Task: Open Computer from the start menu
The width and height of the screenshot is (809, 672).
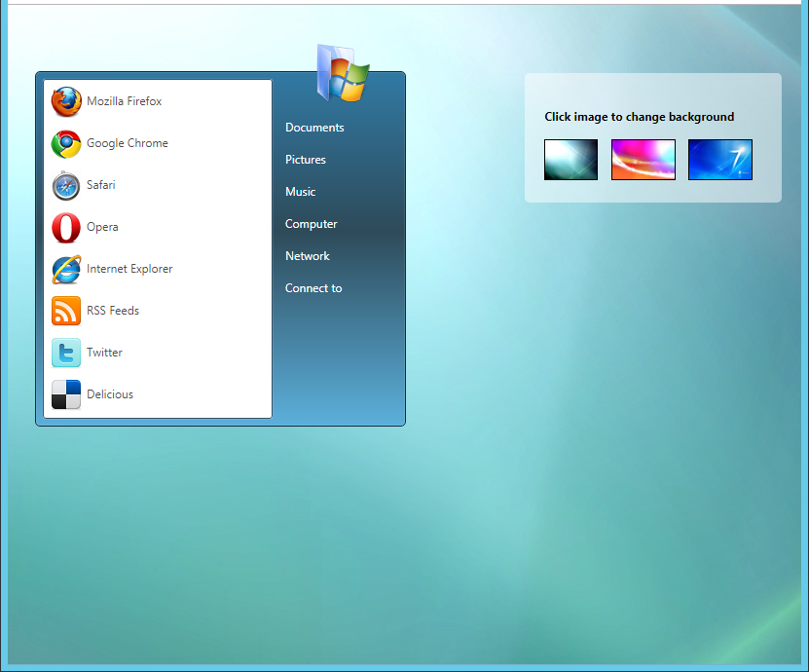Action: point(312,224)
